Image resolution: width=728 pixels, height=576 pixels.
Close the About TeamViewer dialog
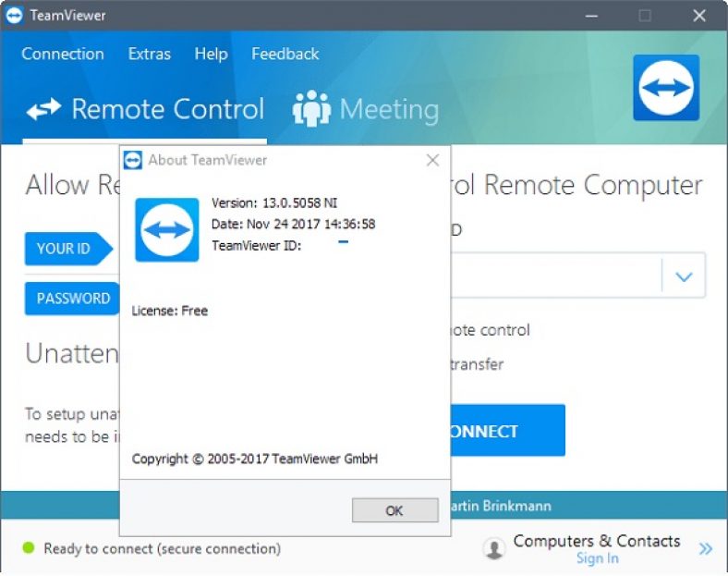click(432, 160)
